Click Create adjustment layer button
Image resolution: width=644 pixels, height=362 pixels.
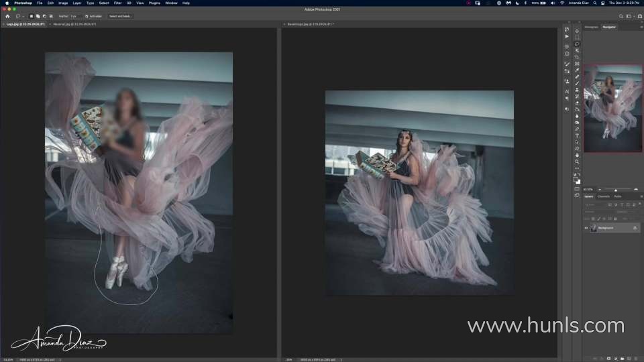point(615,358)
